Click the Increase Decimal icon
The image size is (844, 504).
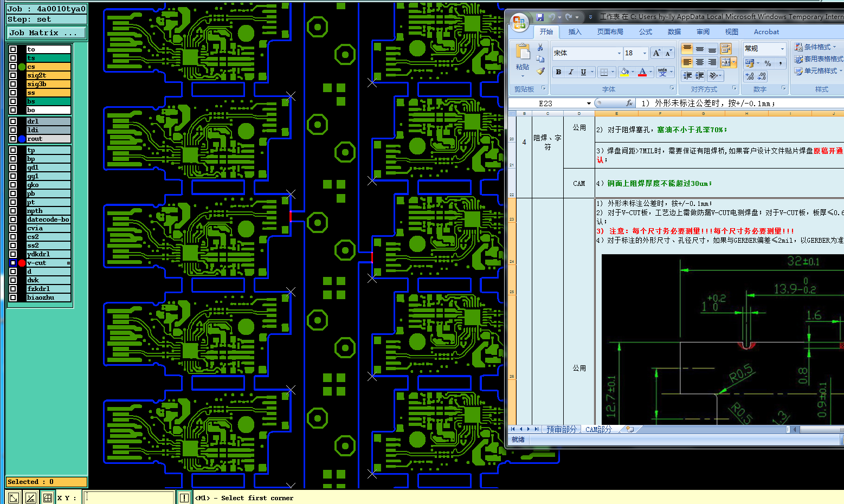pos(750,76)
